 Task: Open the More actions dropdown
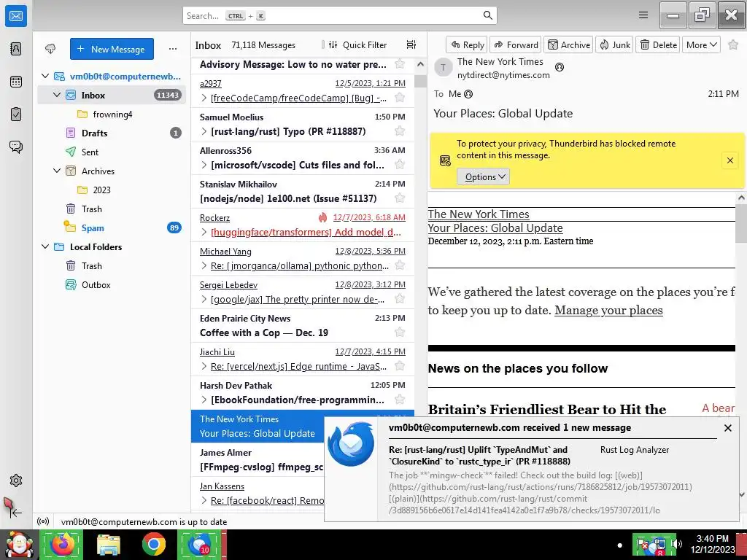[x=701, y=44]
